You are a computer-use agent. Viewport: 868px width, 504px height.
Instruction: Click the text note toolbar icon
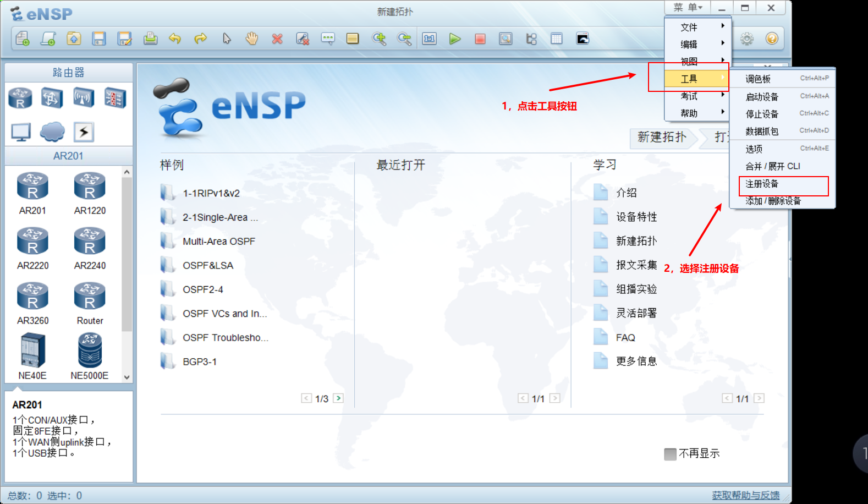tap(328, 39)
